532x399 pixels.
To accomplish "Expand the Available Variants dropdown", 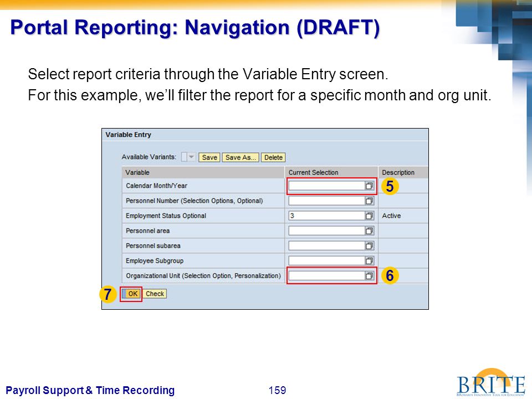I will (191, 157).
